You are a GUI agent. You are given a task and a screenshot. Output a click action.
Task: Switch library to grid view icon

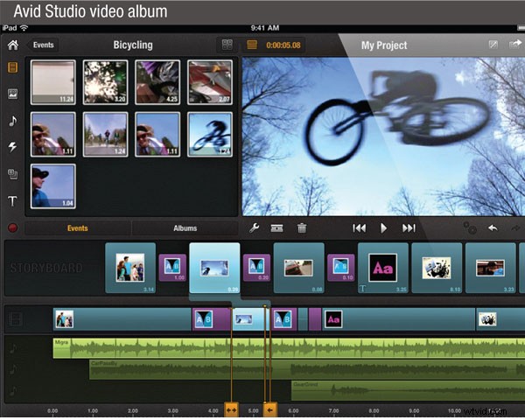[227, 45]
